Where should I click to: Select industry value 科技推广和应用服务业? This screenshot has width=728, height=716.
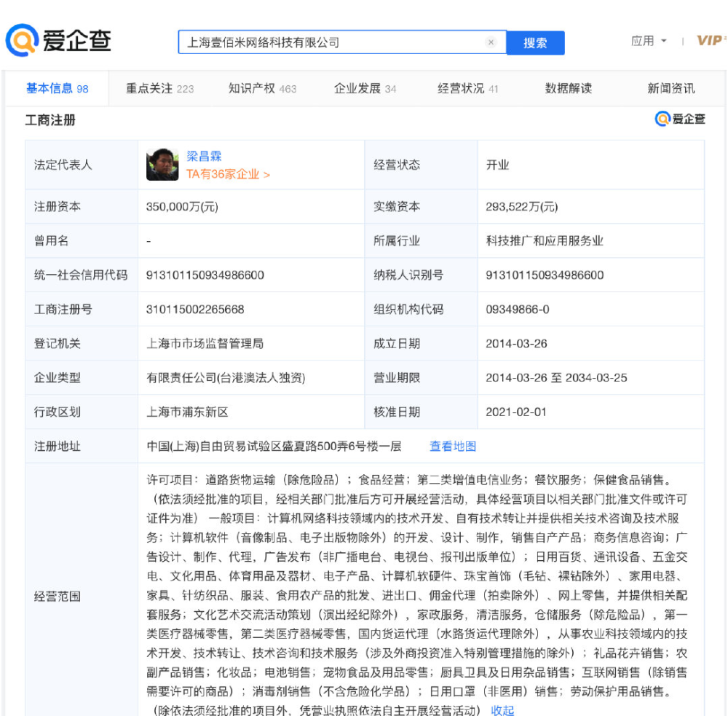click(544, 240)
